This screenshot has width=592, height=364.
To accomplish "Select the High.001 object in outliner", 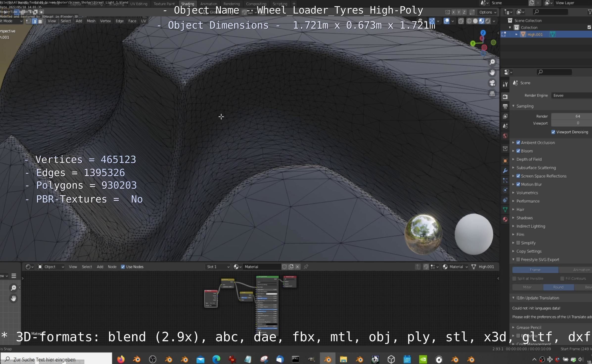I will coord(535,34).
